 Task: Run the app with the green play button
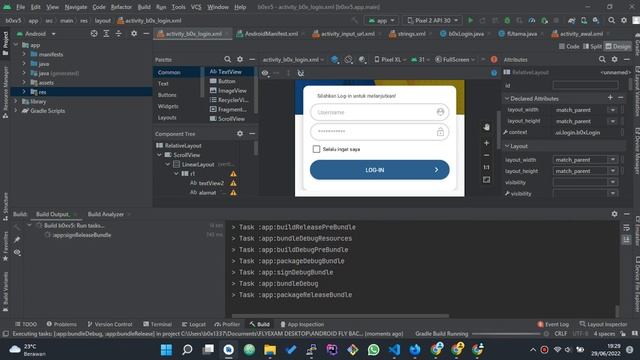click(470, 20)
